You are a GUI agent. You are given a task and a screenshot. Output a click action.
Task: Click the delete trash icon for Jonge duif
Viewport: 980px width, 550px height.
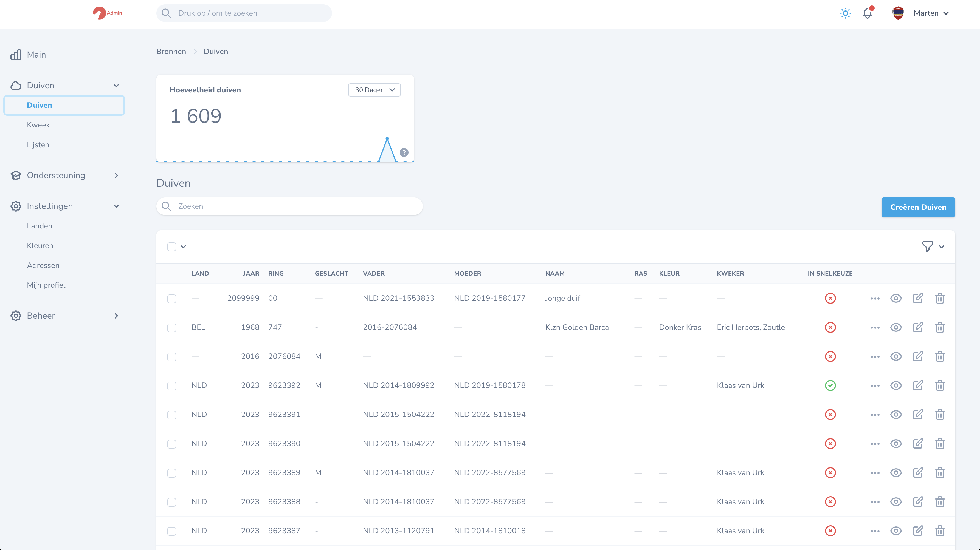tap(940, 298)
